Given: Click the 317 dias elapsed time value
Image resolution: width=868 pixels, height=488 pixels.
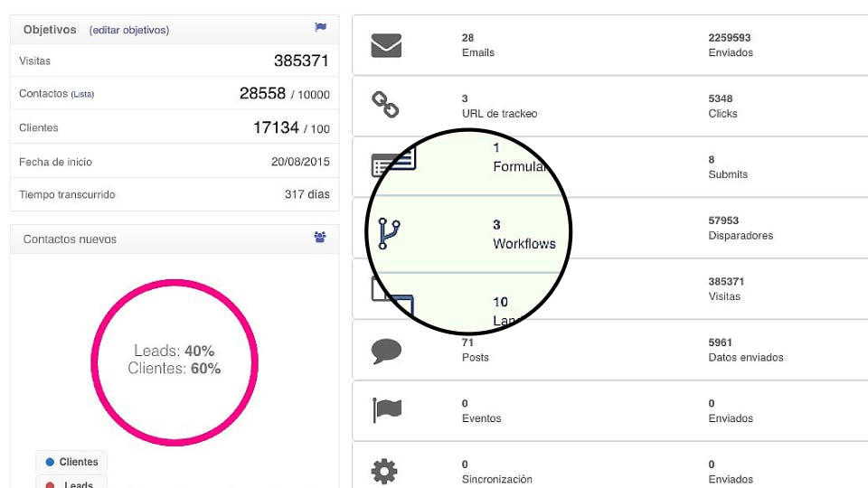Looking at the screenshot, I should tap(307, 194).
